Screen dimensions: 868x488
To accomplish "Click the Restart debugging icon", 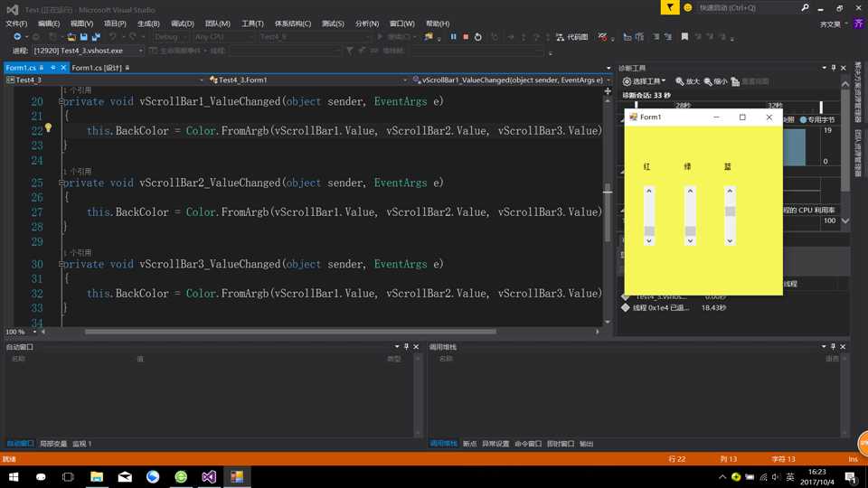I will tap(477, 36).
